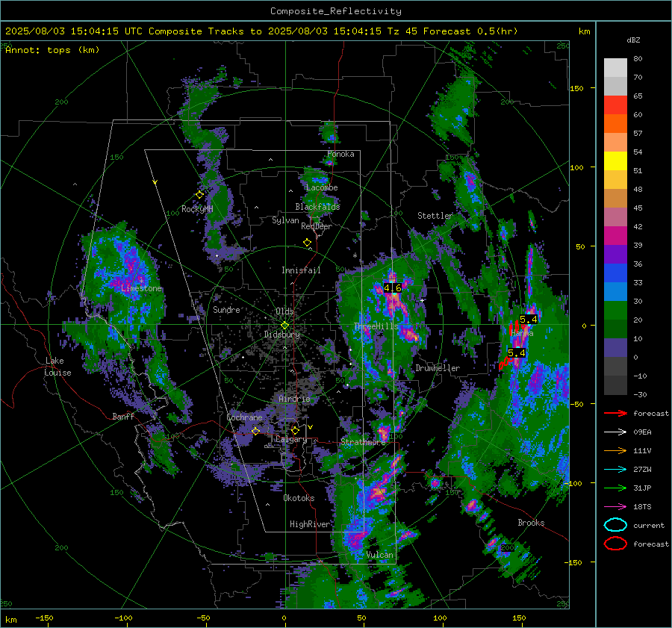Click the yellow radar-center diamond at Didsbury
The width and height of the screenshot is (672, 628).
pyautogui.click(x=284, y=326)
